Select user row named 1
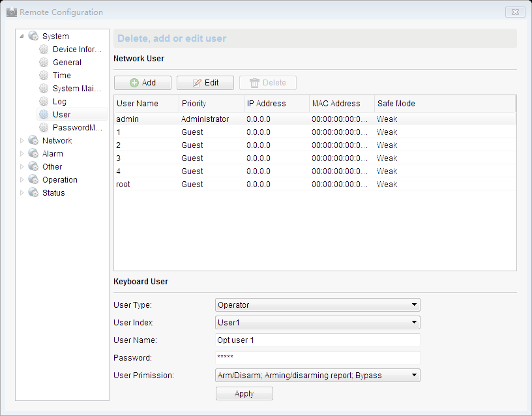This screenshot has width=532, height=416. point(315,132)
